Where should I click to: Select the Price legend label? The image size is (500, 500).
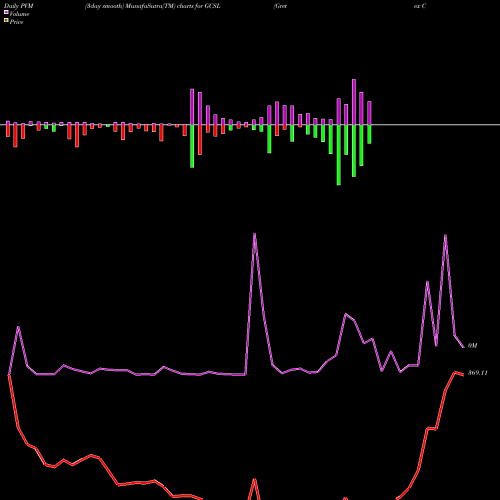[x=16, y=22]
